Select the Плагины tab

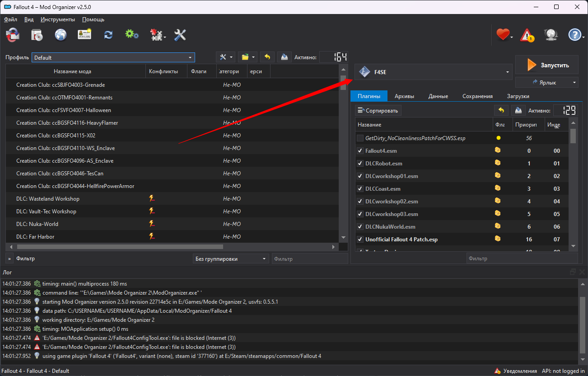(x=369, y=96)
